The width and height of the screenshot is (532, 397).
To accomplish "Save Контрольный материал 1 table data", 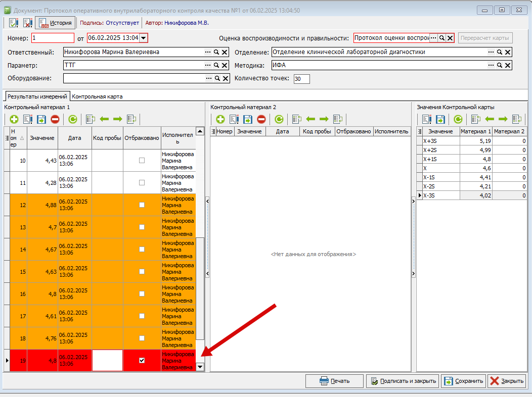I will 41,119.
